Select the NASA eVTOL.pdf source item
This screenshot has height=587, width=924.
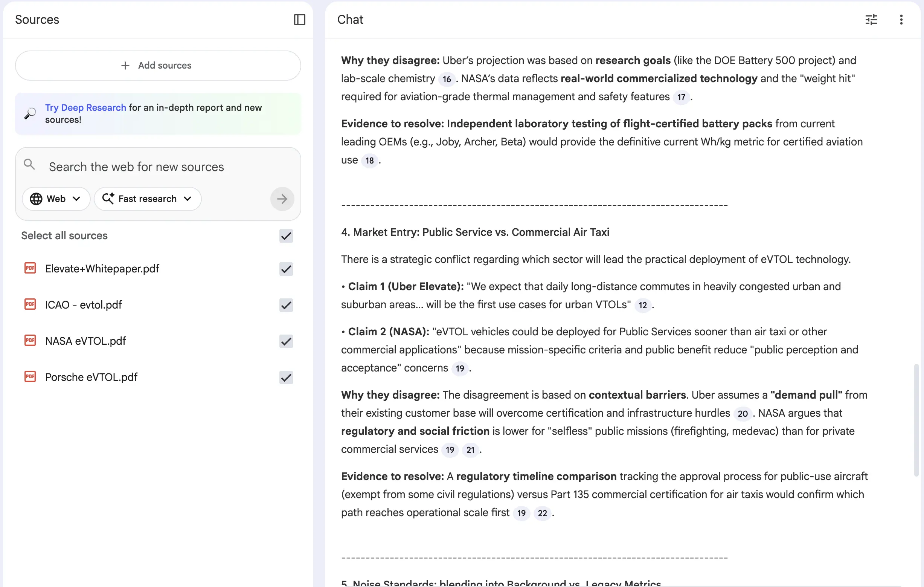point(85,341)
